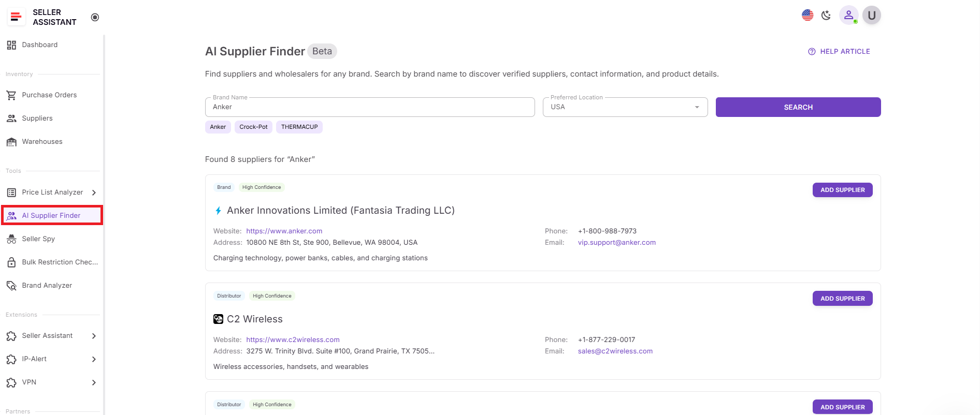Click the VPN puzzle icon
980x415 pixels.
click(11, 382)
